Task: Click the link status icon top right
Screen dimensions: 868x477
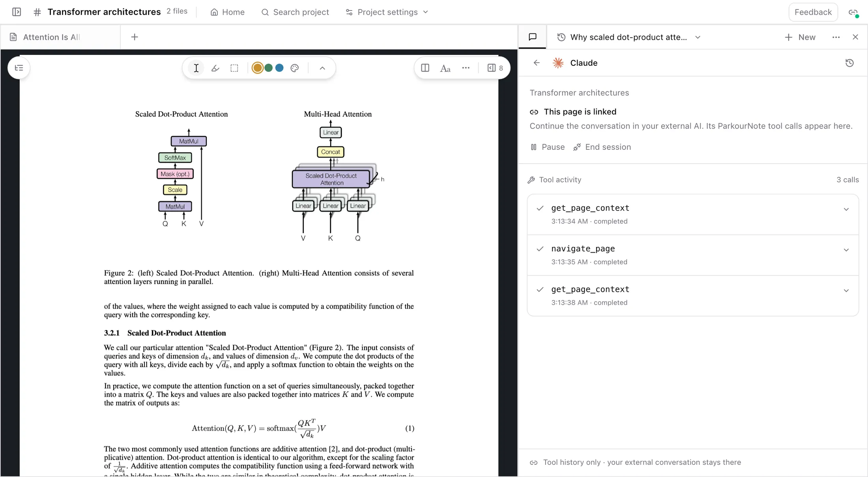Action: click(x=853, y=13)
